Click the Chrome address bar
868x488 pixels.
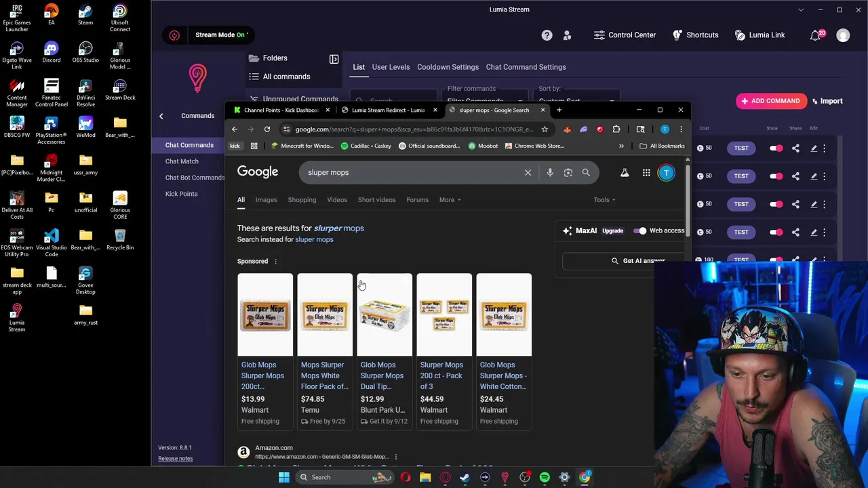(x=414, y=129)
